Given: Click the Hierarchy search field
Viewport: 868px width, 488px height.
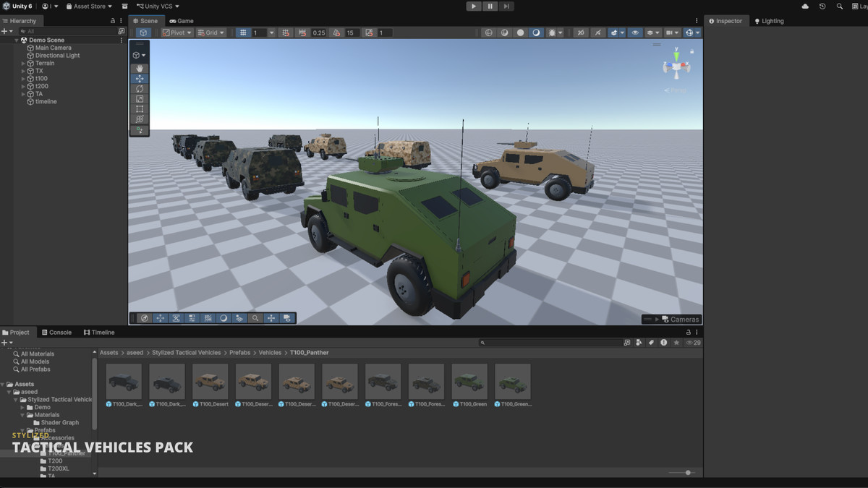Looking at the screenshot, I should pos(68,31).
